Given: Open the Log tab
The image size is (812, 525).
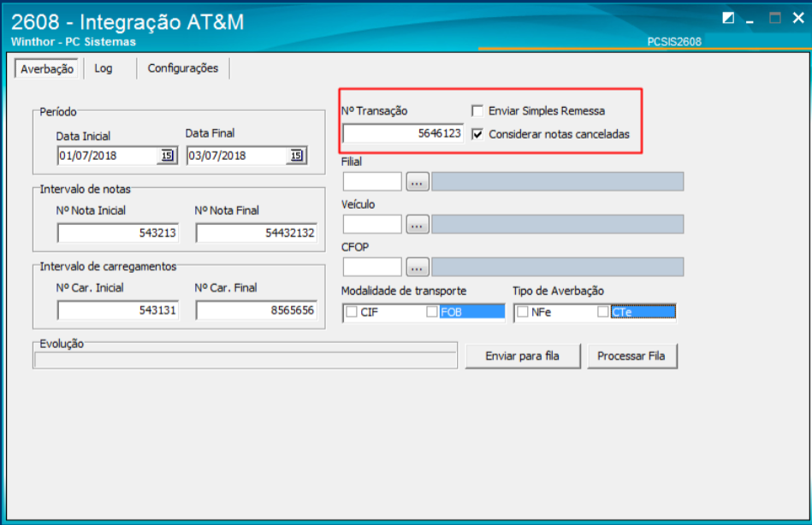Looking at the screenshot, I should tap(103, 68).
